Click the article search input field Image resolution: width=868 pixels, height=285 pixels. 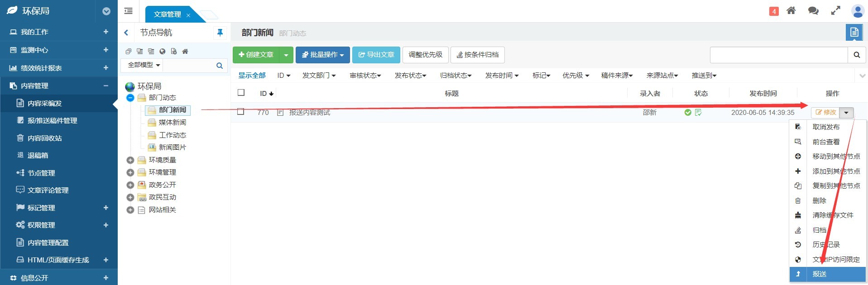tap(778, 55)
